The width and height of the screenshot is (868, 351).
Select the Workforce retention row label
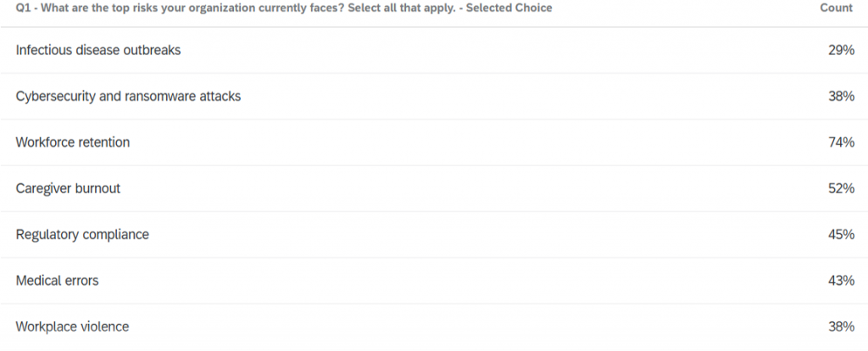[x=73, y=142]
